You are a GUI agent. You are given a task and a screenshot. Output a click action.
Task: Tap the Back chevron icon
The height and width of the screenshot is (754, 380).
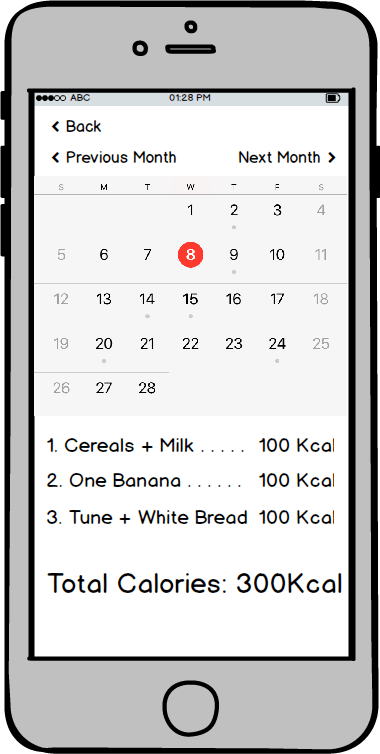pos(56,127)
